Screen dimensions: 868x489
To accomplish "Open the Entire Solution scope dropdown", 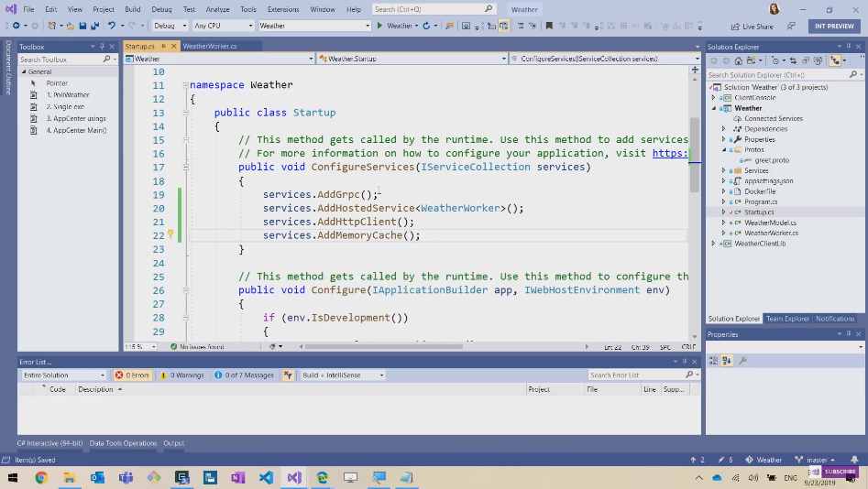I will pyautogui.click(x=64, y=375).
